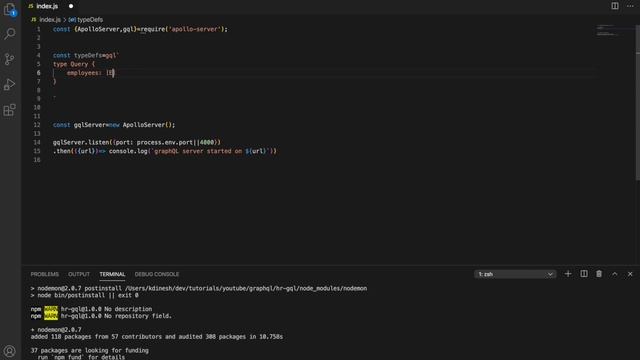The image size is (640, 360).
Task: Click 'type Query {' on line 5
Action: (73, 64)
